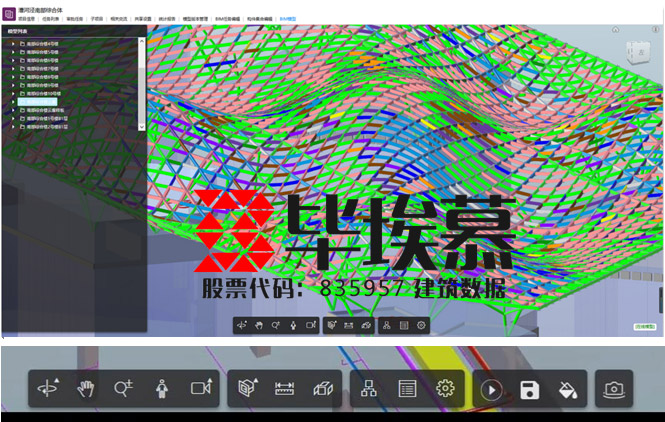
Task: Click the small zoom icon in viewer toolbar
Action: tap(276, 325)
